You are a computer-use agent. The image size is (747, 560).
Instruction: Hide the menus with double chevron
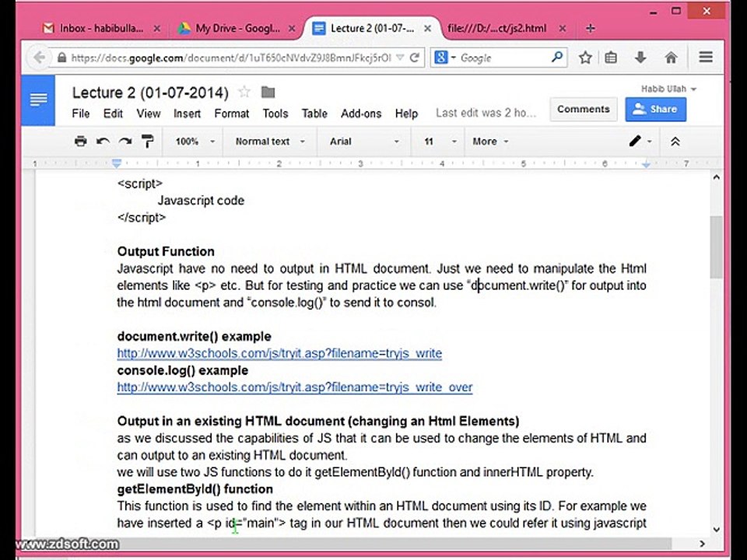pyautogui.click(x=675, y=142)
